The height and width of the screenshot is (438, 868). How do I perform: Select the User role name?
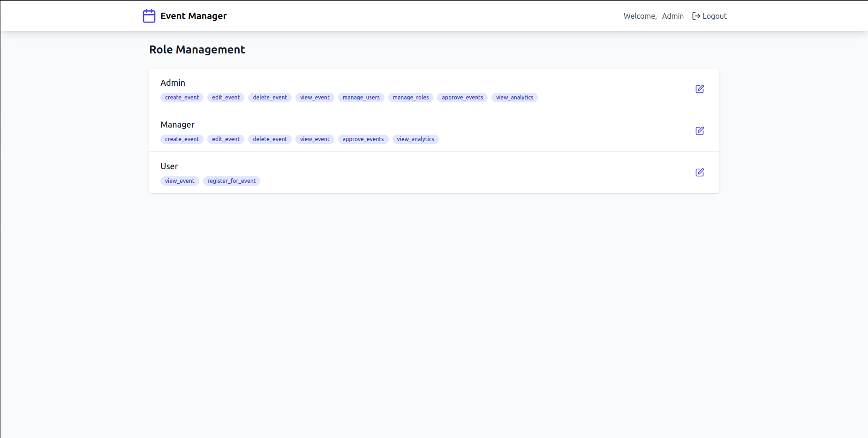(x=169, y=166)
